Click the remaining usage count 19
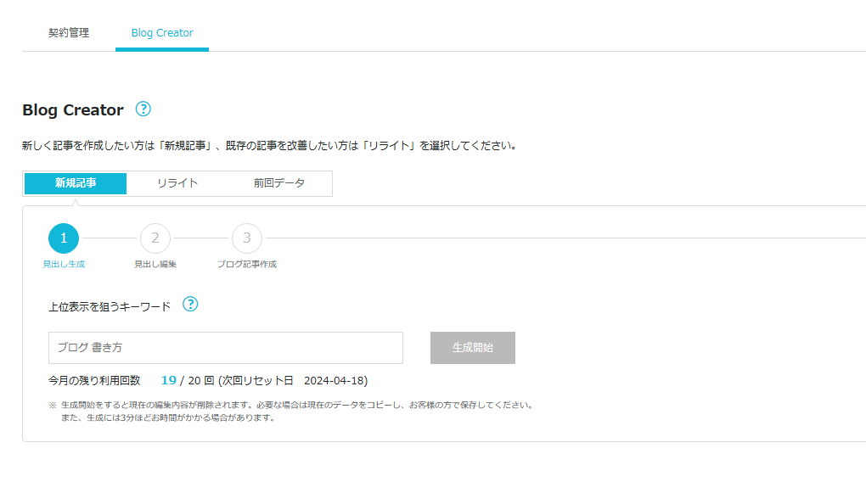The width and height of the screenshot is (866, 504). [x=168, y=381]
